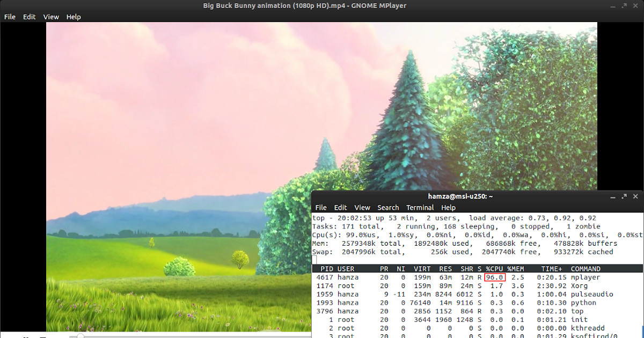Open the terminal's File menu
The height and width of the screenshot is (338, 644).
pyautogui.click(x=321, y=208)
